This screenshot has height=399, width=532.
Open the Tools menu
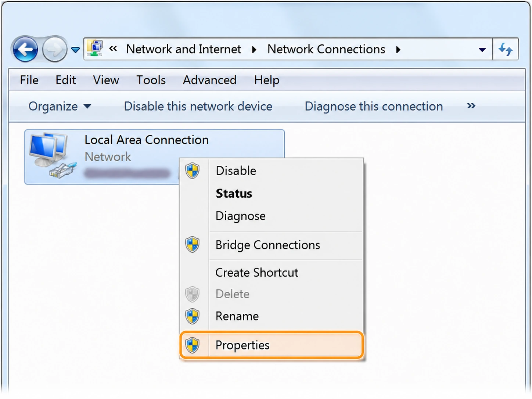point(151,80)
